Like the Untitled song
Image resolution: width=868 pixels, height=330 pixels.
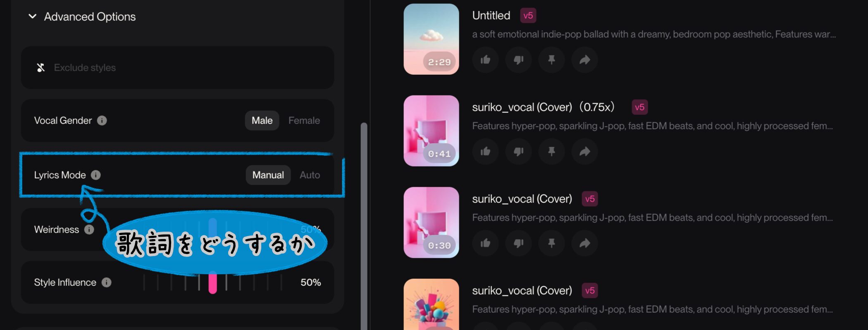486,60
